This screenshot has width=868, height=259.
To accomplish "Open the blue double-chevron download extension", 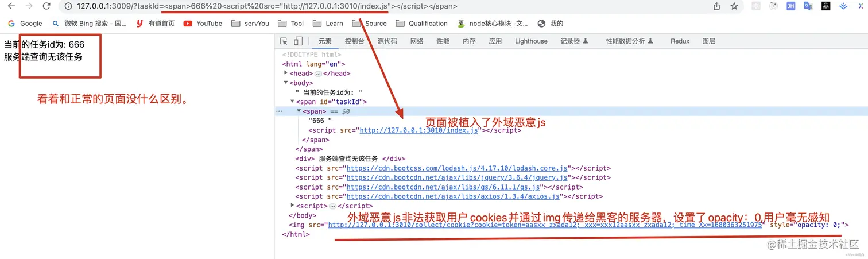I will 843,6.
